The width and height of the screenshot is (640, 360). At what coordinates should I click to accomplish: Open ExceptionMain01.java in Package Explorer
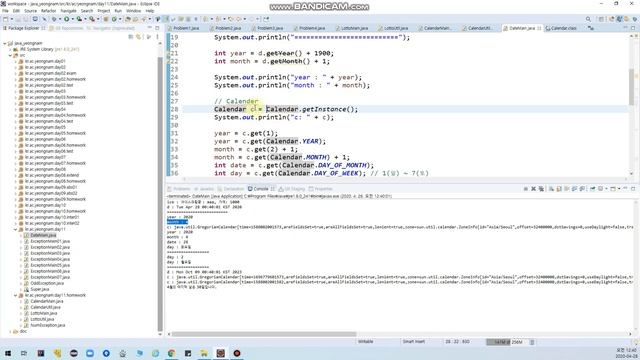(50, 241)
